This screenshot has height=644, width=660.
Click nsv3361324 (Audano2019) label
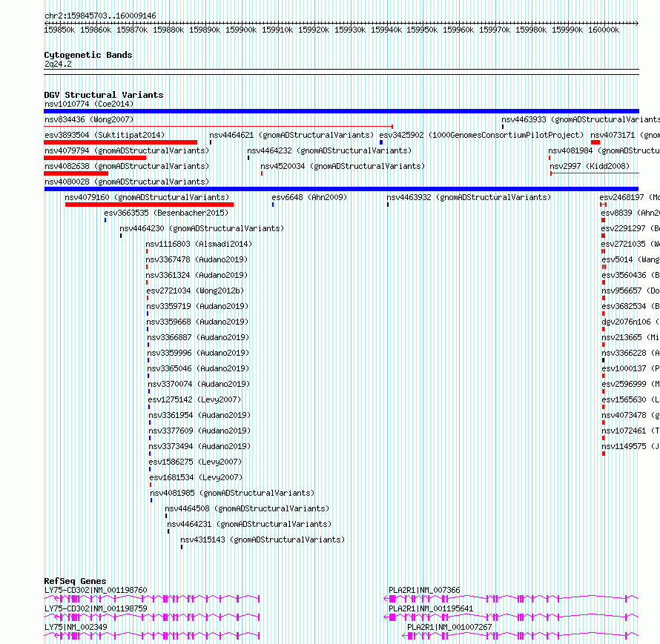[x=197, y=275]
